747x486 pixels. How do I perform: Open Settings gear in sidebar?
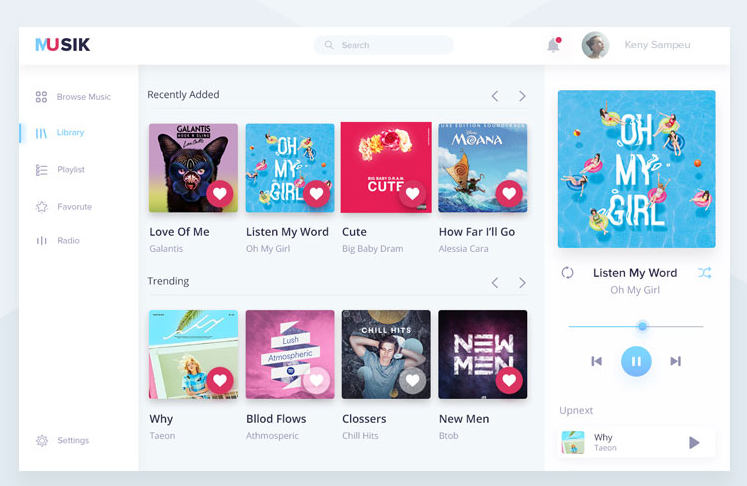tap(42, 440)
